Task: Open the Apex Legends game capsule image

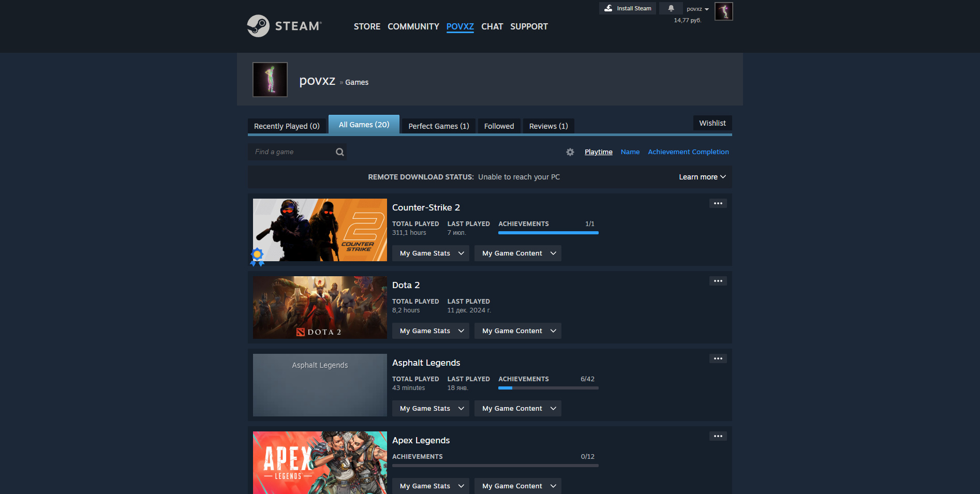Action: pyautogui.click(x=320, y=462)
